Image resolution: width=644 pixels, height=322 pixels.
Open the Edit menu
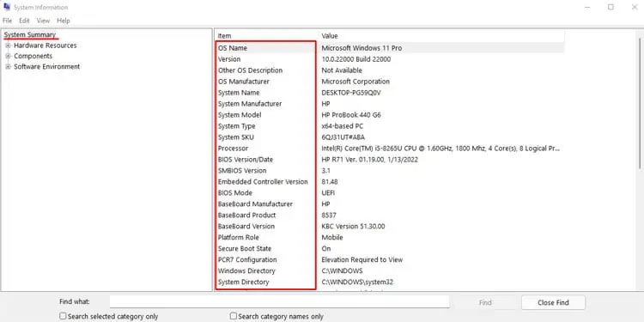click(24, 21)
